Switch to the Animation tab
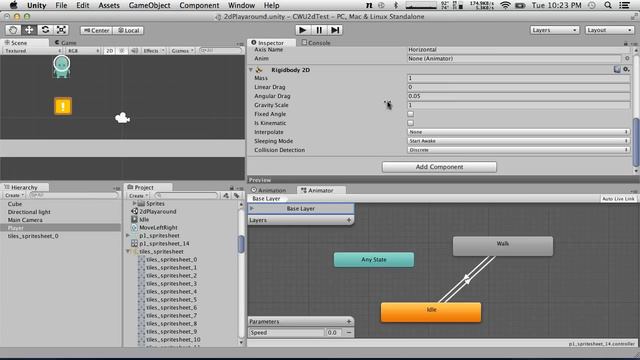Screen dimensions: 640x360 tap(269, 190)
